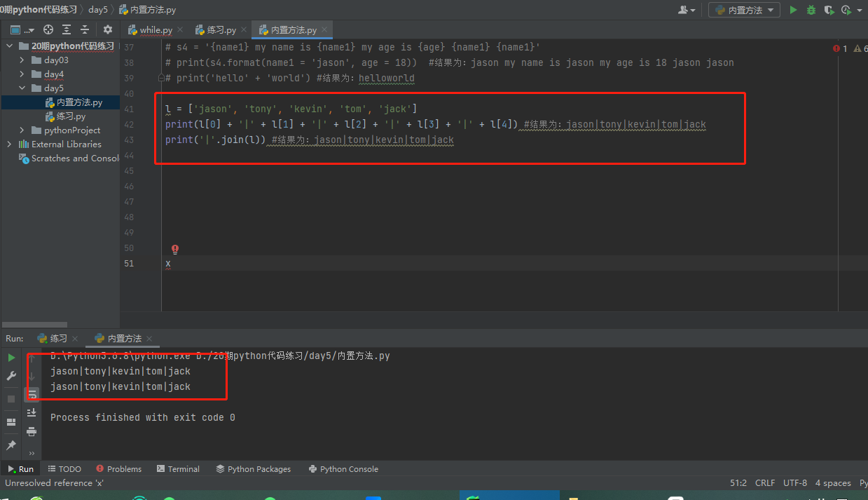Rerun using Run panel green arrow

pos(11,358)
